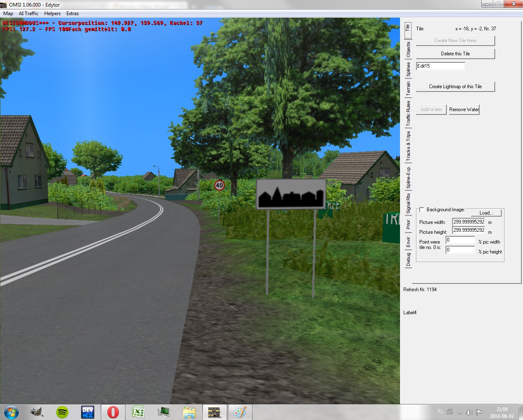The image size is (523, 420).
Task: Focus the % pic width field
Action: pos(460,240)
